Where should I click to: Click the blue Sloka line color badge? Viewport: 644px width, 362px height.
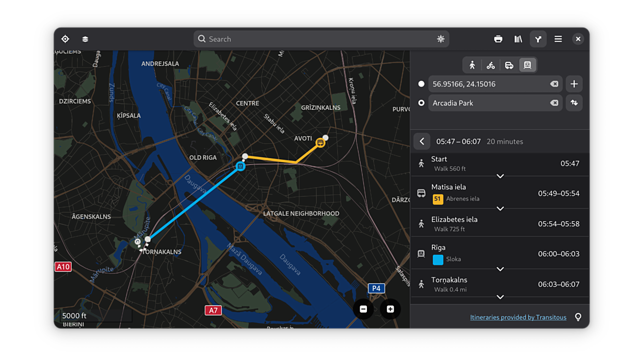tap(438, 259)
